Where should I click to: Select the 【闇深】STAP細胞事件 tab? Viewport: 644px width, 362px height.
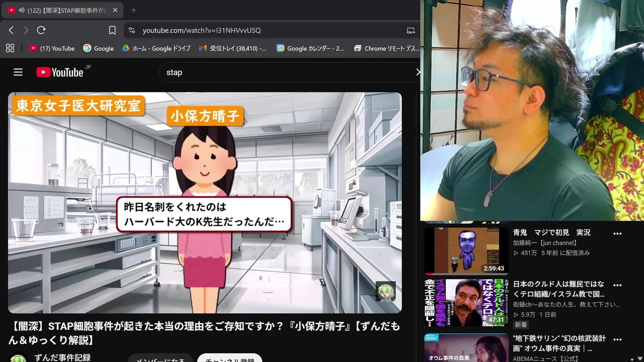63,10
